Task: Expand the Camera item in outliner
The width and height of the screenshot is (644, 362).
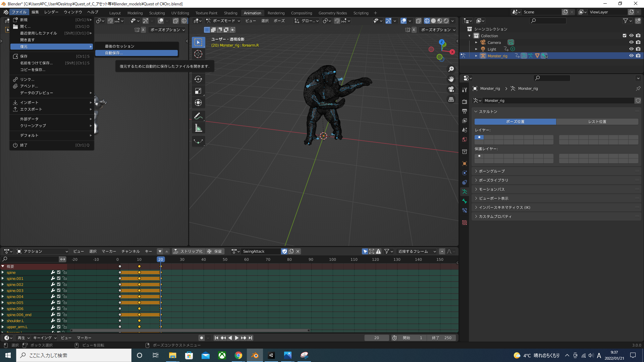Action: pos(476,43)
